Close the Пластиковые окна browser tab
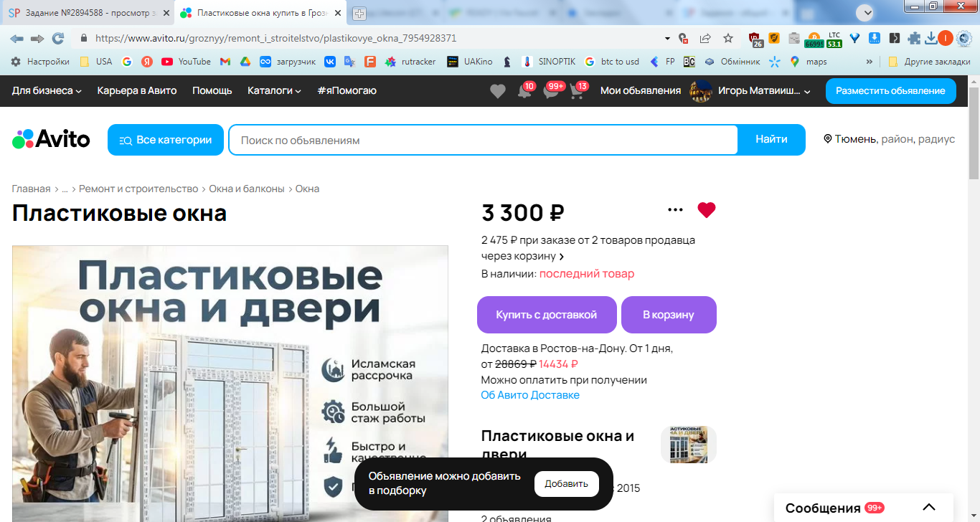 pos(338,13)
